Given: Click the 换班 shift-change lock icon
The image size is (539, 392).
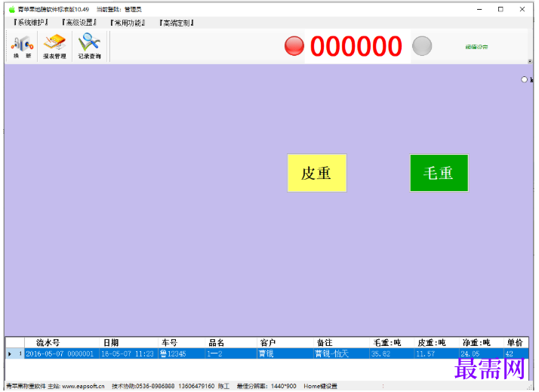Looking at the screenshot, I should click(x=22, y=46).
